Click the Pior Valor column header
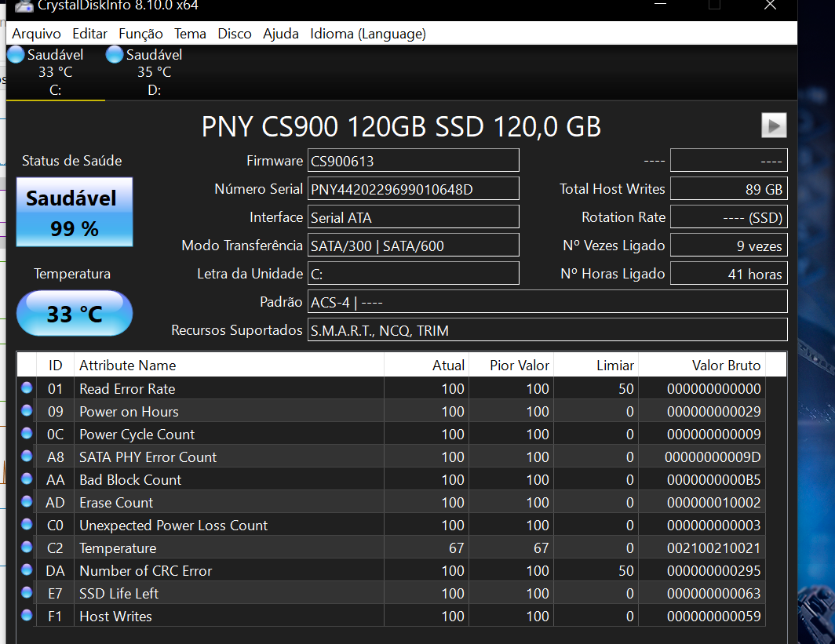835x644 pixels. (x=511, y=365)
